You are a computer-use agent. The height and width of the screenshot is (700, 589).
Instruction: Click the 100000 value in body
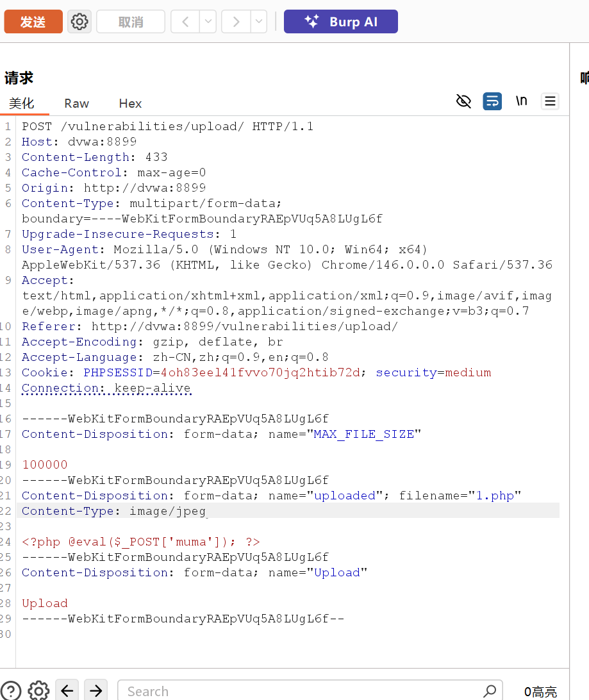[45, 465]
